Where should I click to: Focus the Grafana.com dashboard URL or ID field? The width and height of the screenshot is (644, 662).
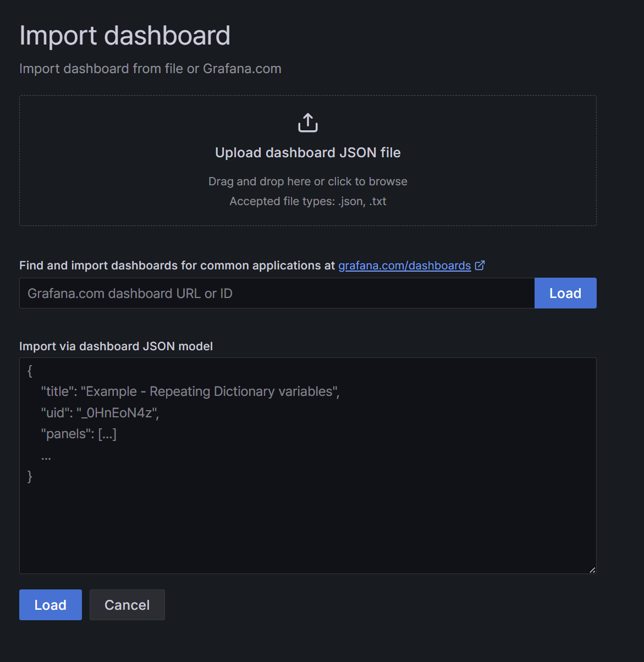click(x=277, y=293)
